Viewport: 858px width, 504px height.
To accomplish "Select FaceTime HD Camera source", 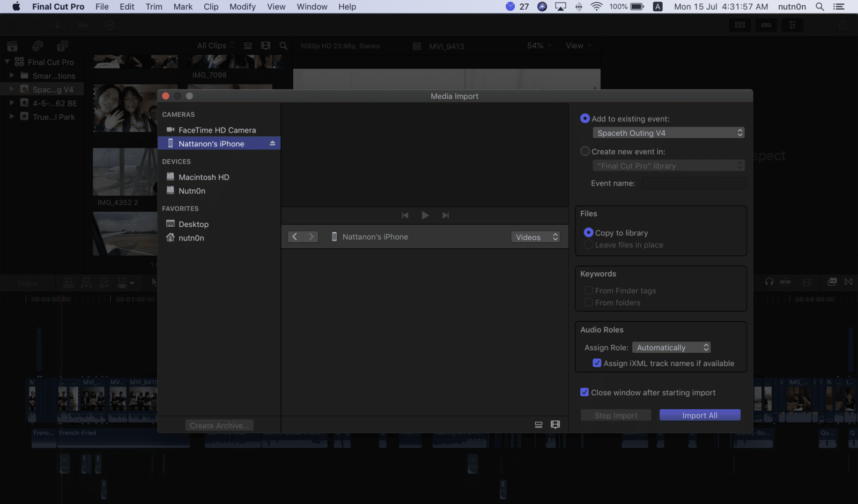I will pos(217,130).
